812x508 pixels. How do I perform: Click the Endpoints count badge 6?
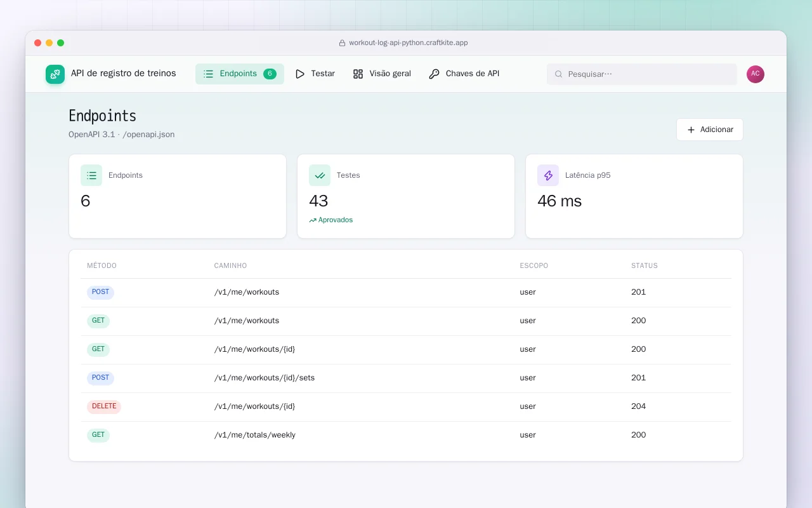(270, 74)
